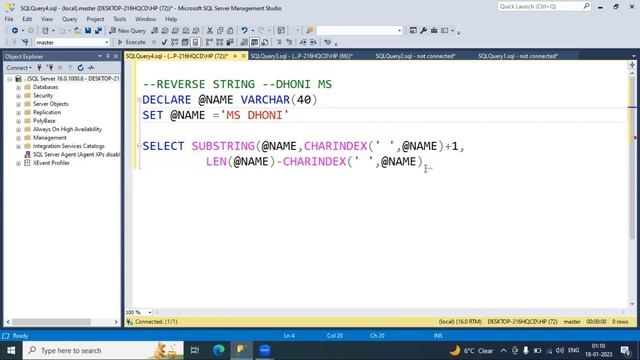This screenshot has height=360, width=640.
Task: Refresh the Object Explorer tree
Action: pos(80,68)
